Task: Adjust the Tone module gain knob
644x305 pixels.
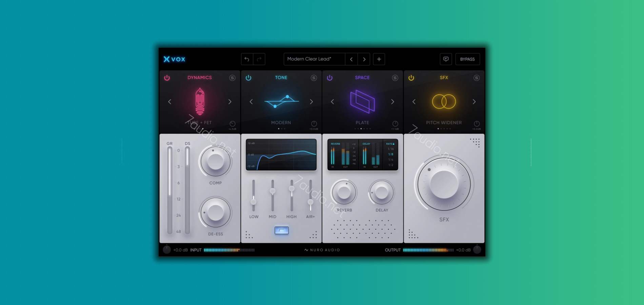Action: [314, 124]
